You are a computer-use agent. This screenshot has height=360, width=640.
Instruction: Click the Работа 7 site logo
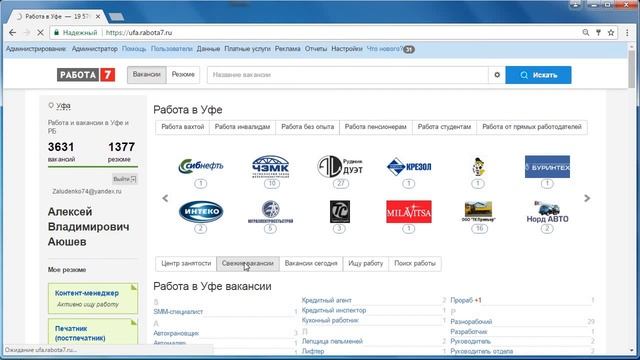[86, 75]
